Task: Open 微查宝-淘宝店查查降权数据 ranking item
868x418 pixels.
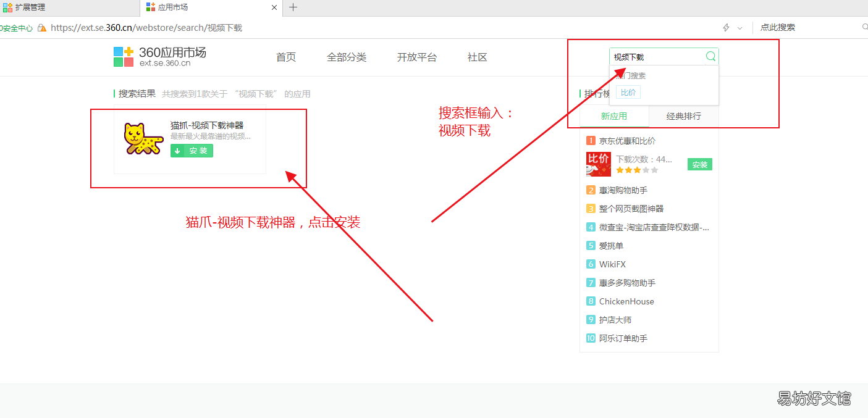Action: point(654,227)
